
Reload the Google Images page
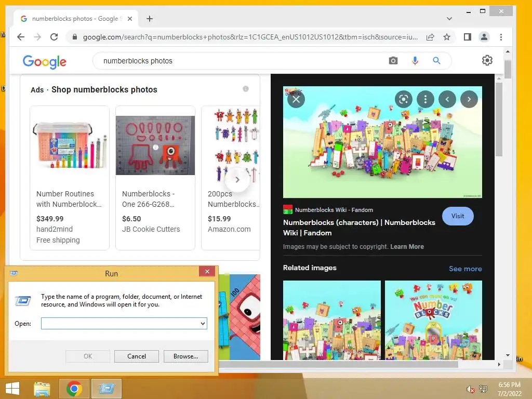point(54,37)
